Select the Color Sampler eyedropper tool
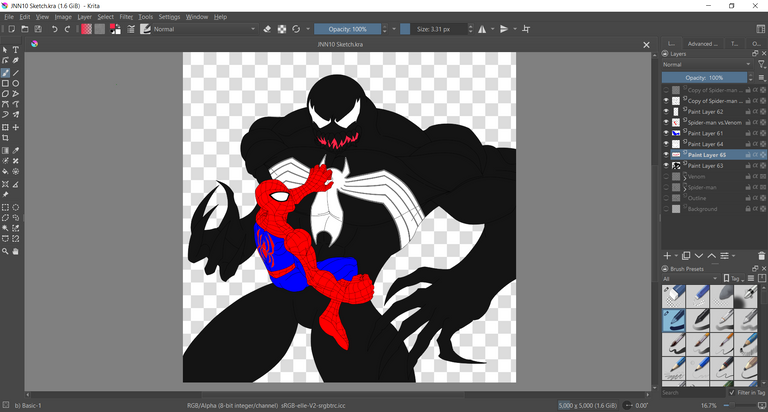The width and height of the screenshot is (768, 412). pyautogui.click(x=16, y=150)
